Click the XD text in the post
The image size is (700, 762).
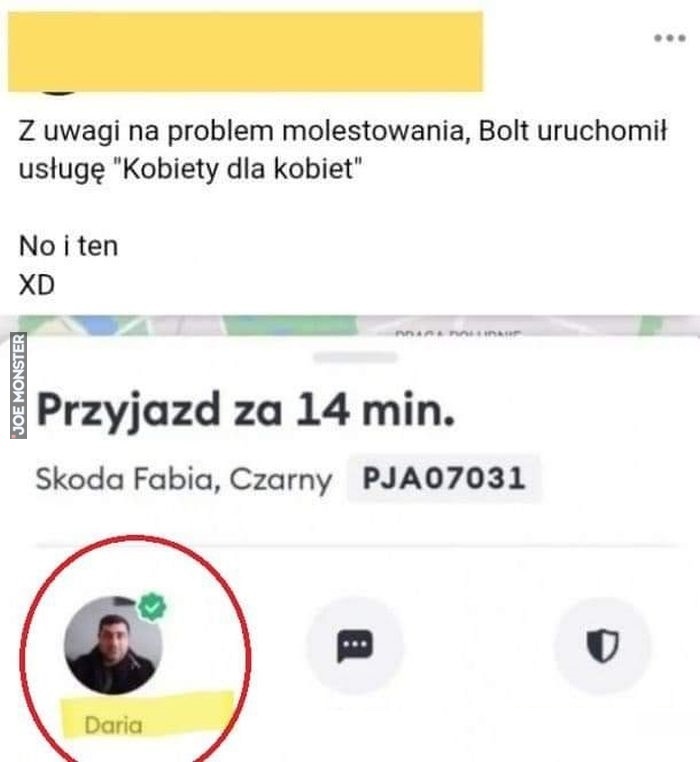pyautogui.click(x=36, y=285)
